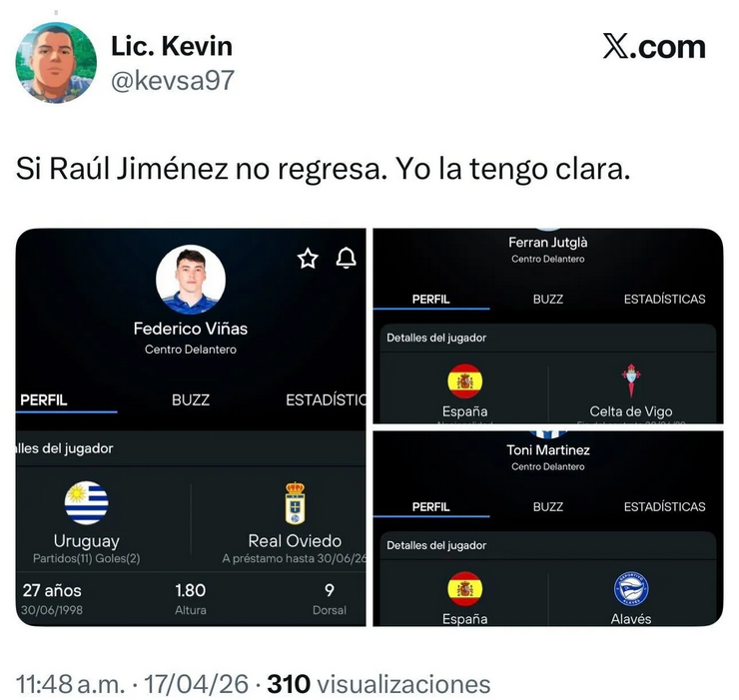Click the España flag under Ferran Jutglà
This screenshot has height=700, width=739.
[x=464, y=380]
